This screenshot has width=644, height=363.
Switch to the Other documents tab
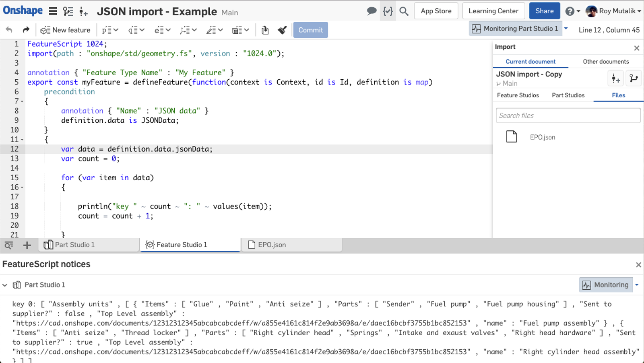click(x=605, y=62)
